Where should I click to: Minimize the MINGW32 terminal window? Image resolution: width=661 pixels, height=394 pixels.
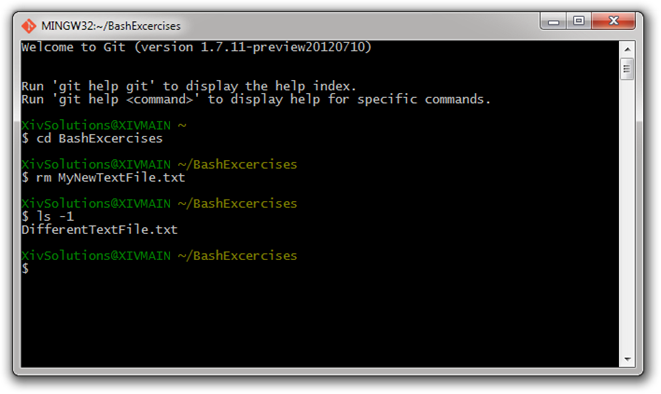pos(554,21)
